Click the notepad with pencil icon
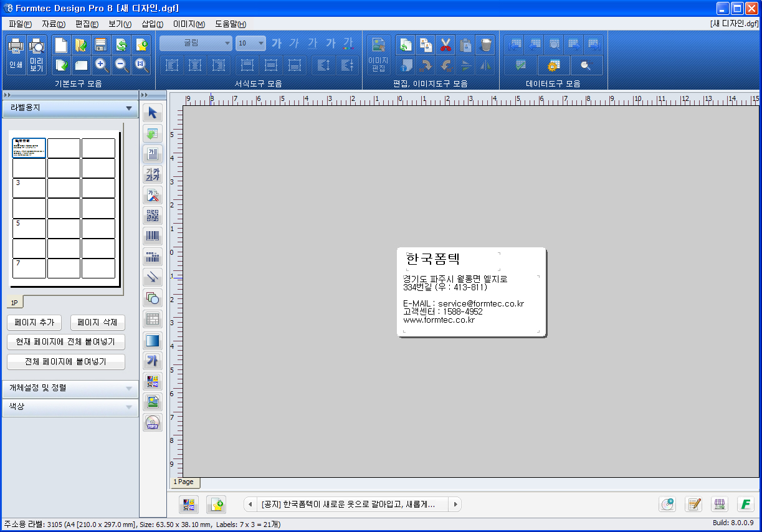The height and width of the screenshot is (532, 762). [693, 504]
